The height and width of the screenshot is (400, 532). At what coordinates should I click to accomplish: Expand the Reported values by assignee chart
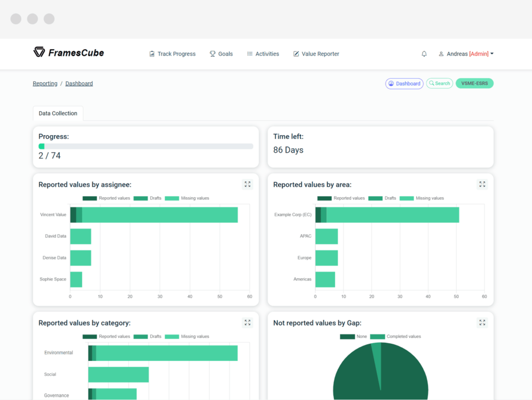point(247,184)
